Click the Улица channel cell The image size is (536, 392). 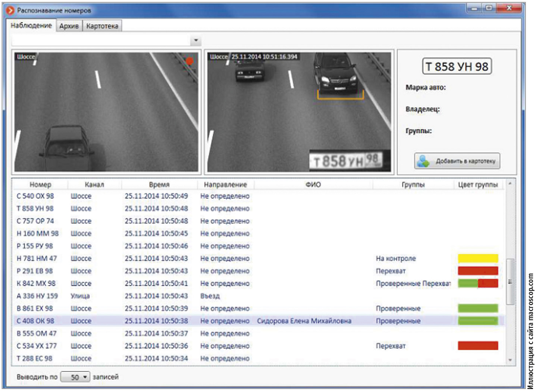(x=80, y=296)
